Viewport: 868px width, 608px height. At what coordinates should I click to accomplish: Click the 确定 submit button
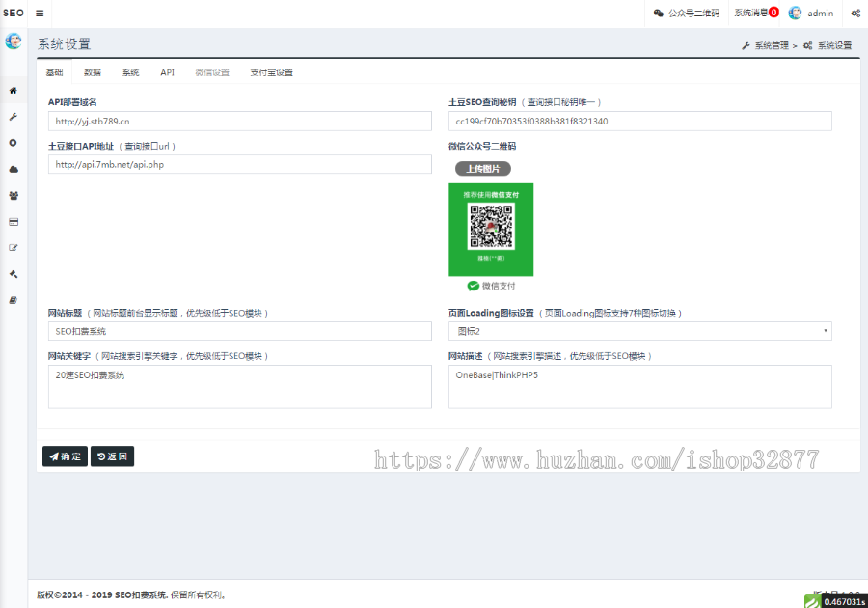point(65,456)
